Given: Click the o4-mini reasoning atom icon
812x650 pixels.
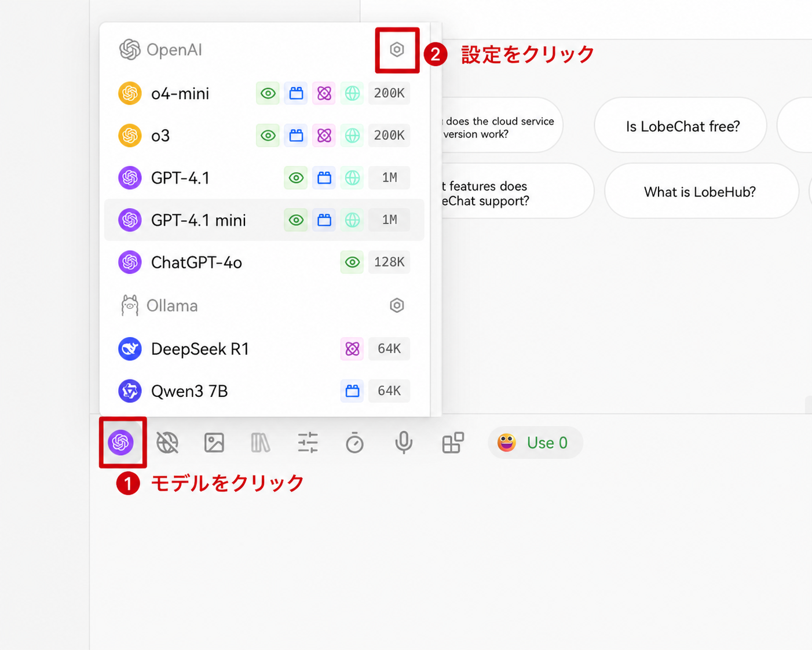Looking at the screenshot, I should (324, 93).
